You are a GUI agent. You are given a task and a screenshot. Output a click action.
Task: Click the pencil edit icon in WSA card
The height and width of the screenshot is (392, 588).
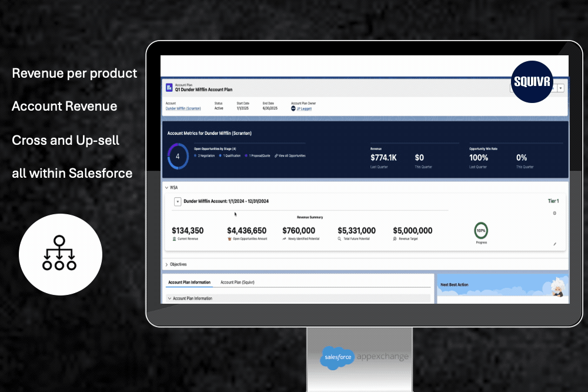click(x=554, y=244)
